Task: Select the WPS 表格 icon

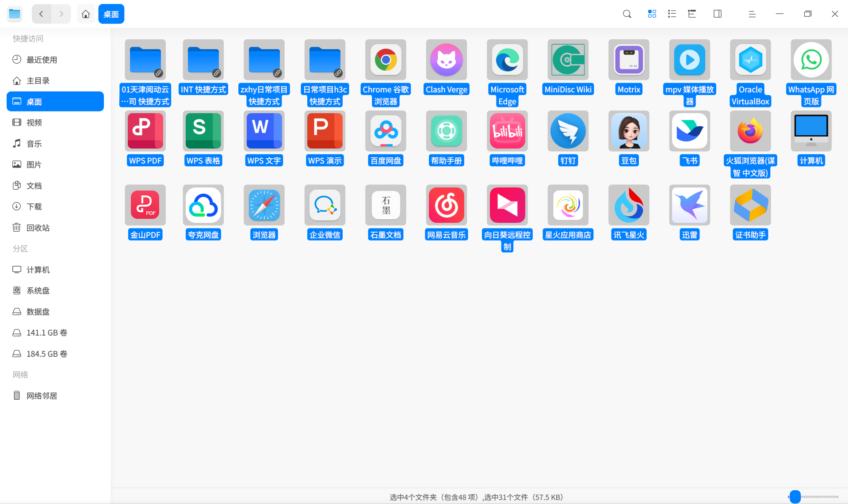Action: click(203, 131)
